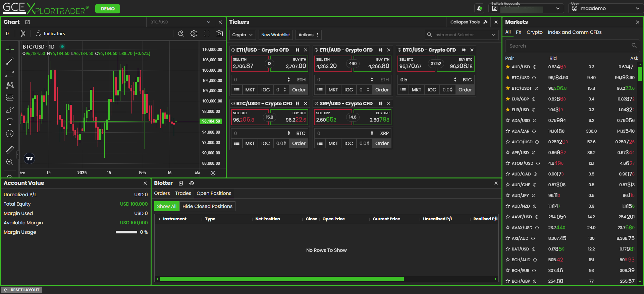Toggle favorite star for ADA/USD
The height and width of the screenshot is (294, 644).
508,121
